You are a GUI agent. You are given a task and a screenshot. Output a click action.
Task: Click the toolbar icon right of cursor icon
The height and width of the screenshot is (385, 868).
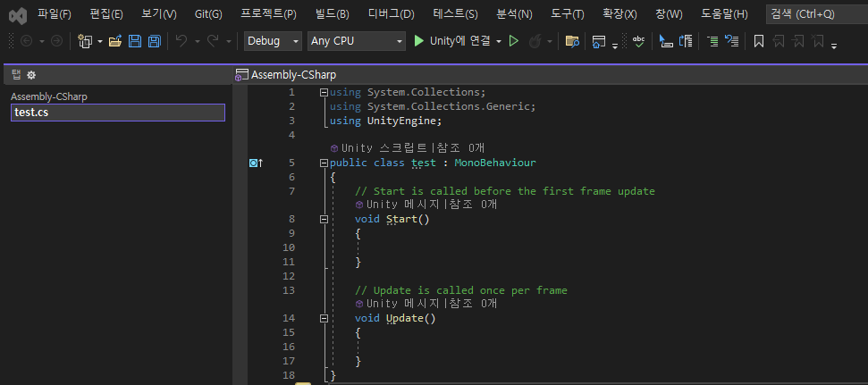click(x=686, y=41)
